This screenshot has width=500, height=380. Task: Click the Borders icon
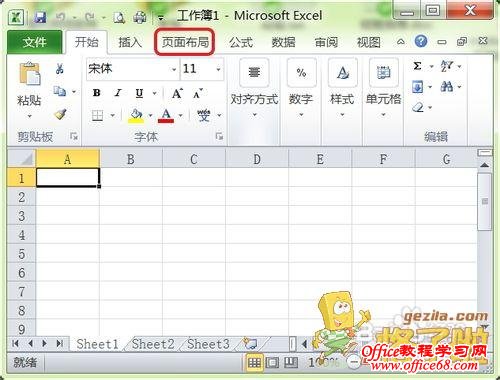point(97,116)
